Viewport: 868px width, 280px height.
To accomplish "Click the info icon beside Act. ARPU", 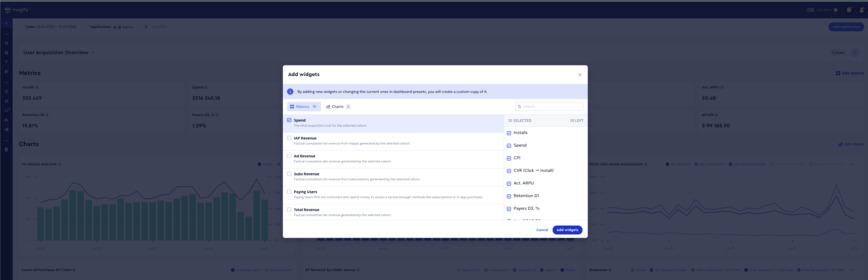I will (x=722, y=87).
